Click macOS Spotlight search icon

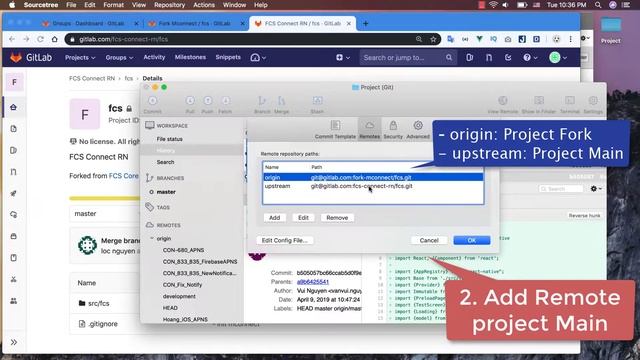[x=598, y=5]
